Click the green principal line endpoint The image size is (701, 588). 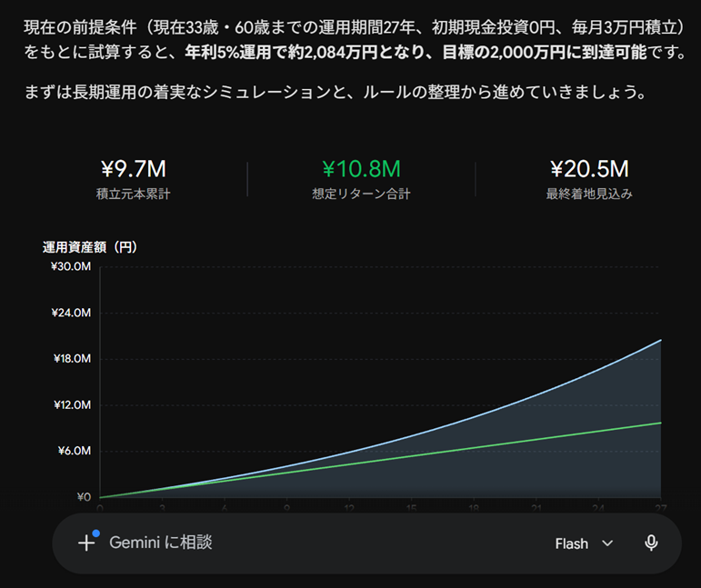tap(660, 423)
